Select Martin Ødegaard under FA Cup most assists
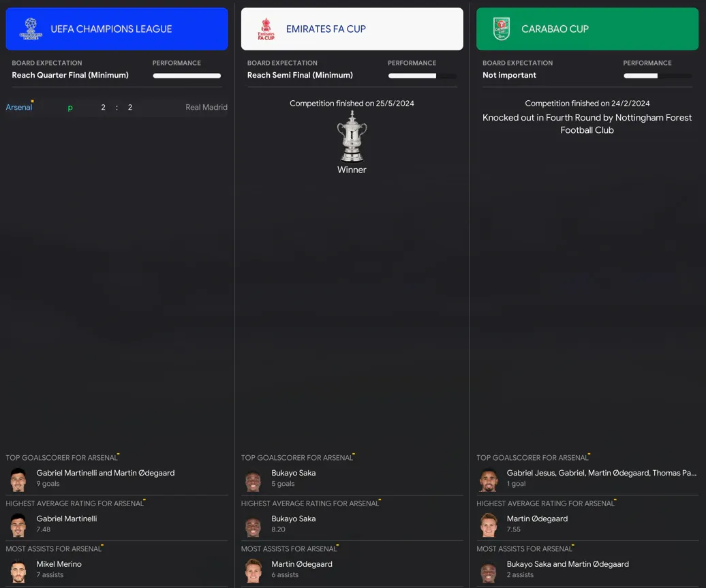The image size is (706, 588). (x=302, y=563)
